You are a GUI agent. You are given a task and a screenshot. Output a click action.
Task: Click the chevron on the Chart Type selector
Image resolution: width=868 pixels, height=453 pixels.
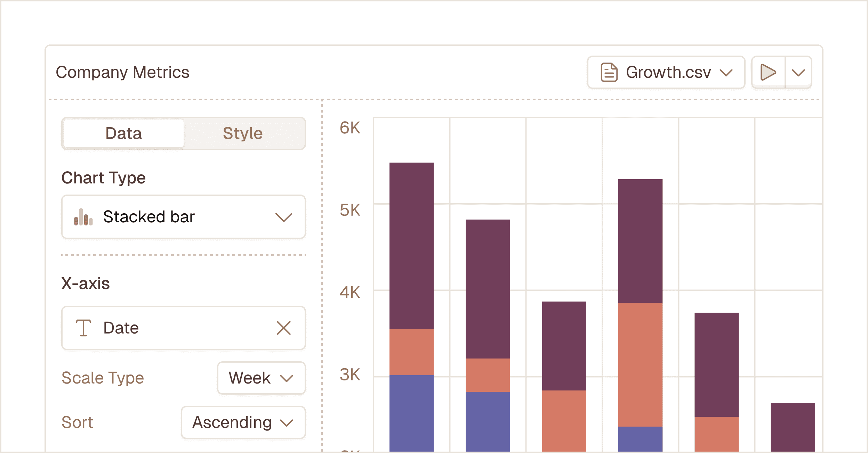283,217
